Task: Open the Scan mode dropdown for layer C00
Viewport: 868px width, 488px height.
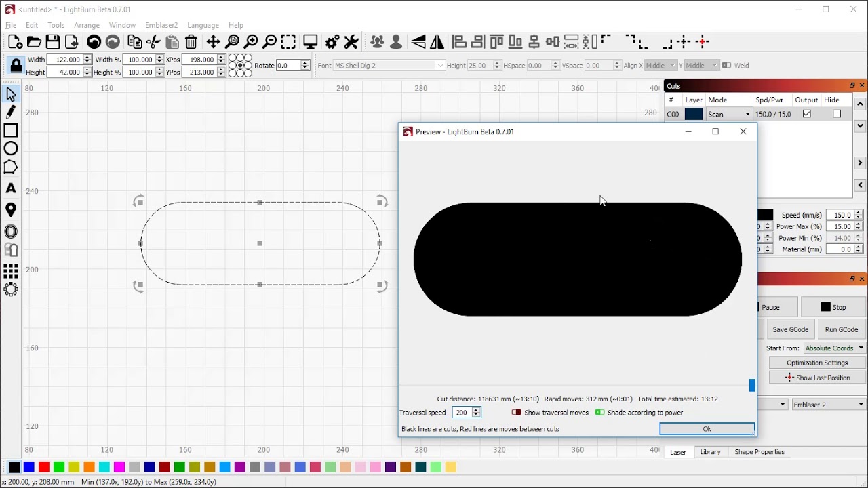Action: pos(729,115)
